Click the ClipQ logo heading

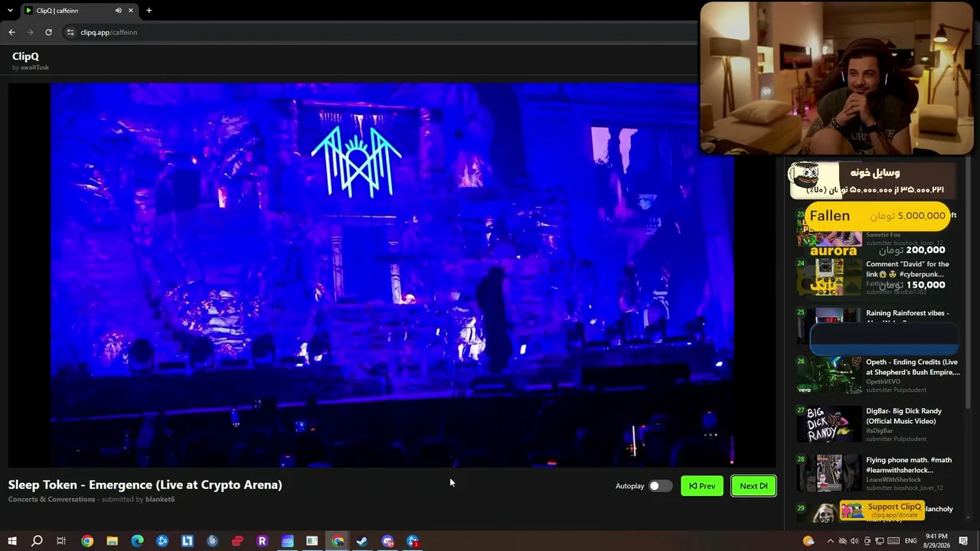(x=25, y=56)
